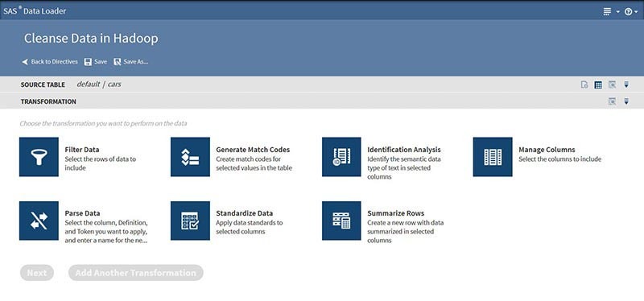Select the Filter Data funnel tile
The image size is (644, 301).
(x=39, y=157)
